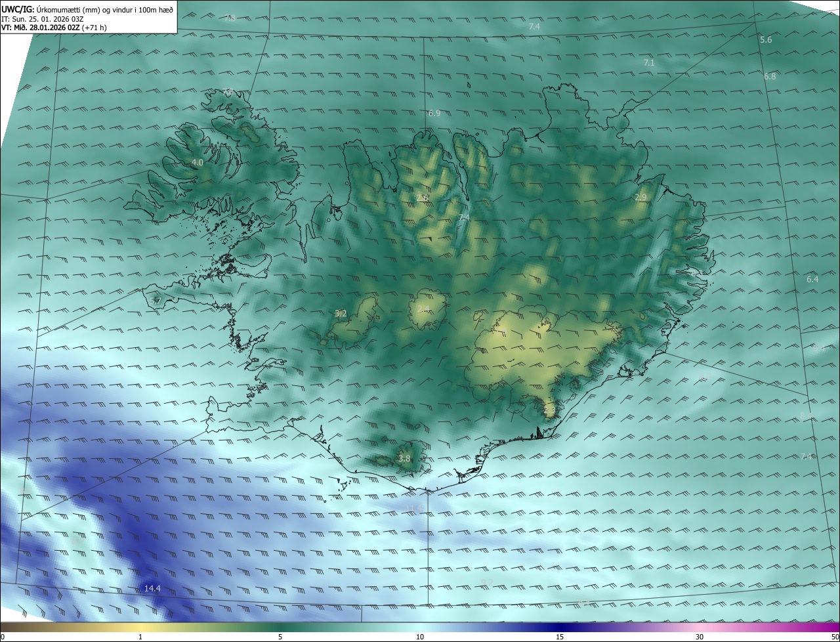Click the 1 tick on the color scale

coord(140,637)
